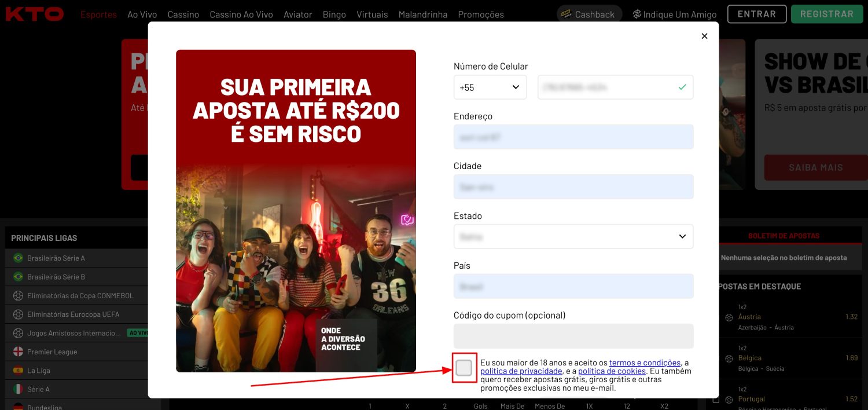
Task: Click the País field
Action: click(573, 286)
